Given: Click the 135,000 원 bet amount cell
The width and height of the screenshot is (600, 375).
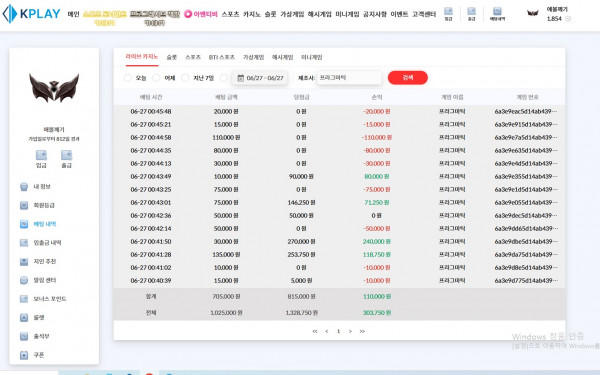Looking at the screenshot, I should click(226, 254).
